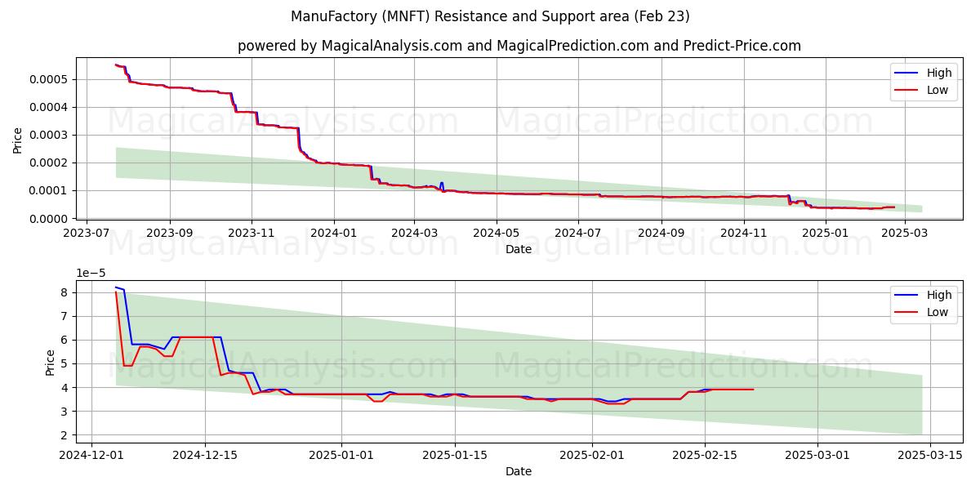The width and height of the screenshot is (980, 490).
Task: Click the 'Date' axis label under the top chart
Action: click(519, 249)
